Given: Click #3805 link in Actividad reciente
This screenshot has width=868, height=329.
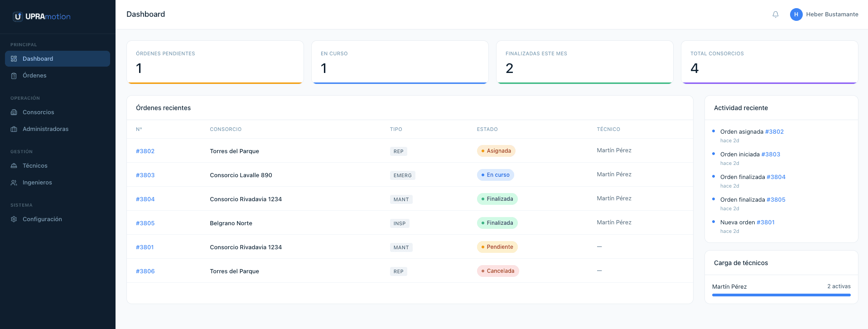Looking at the screenshot, I should pos(776,200).
